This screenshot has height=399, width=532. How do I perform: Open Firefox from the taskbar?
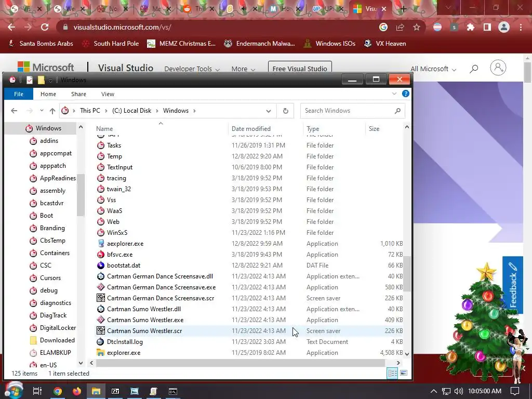coord(77,391)
